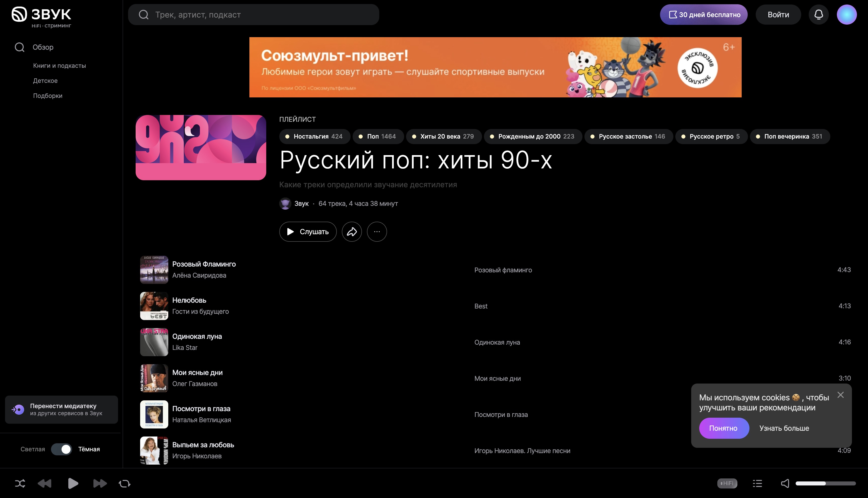Adjust the volume slider
The image size is (868, 498).
825,483
